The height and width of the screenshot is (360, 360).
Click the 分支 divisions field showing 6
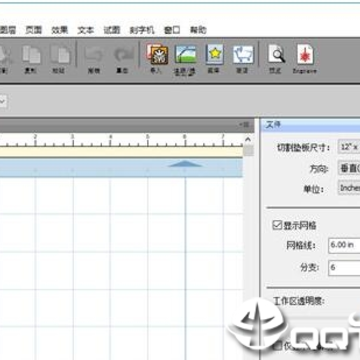pyautogui.click(x=344, y=268)
